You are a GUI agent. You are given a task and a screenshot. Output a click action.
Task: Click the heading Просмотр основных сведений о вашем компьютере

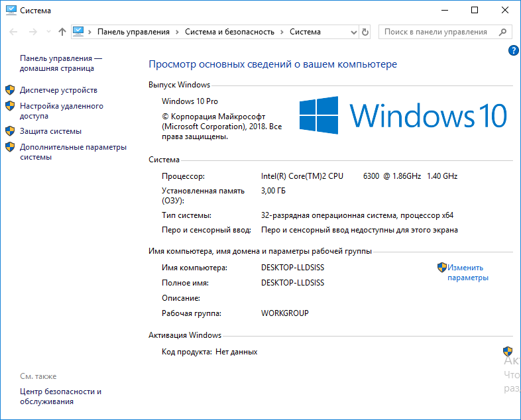[x=273, y=64]
